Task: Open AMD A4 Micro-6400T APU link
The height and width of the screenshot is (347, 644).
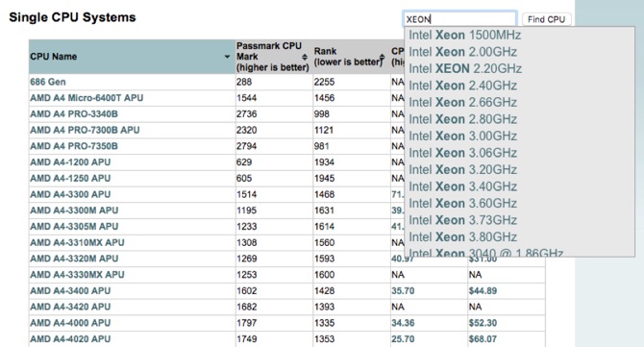Action: [x=87, y=98]
